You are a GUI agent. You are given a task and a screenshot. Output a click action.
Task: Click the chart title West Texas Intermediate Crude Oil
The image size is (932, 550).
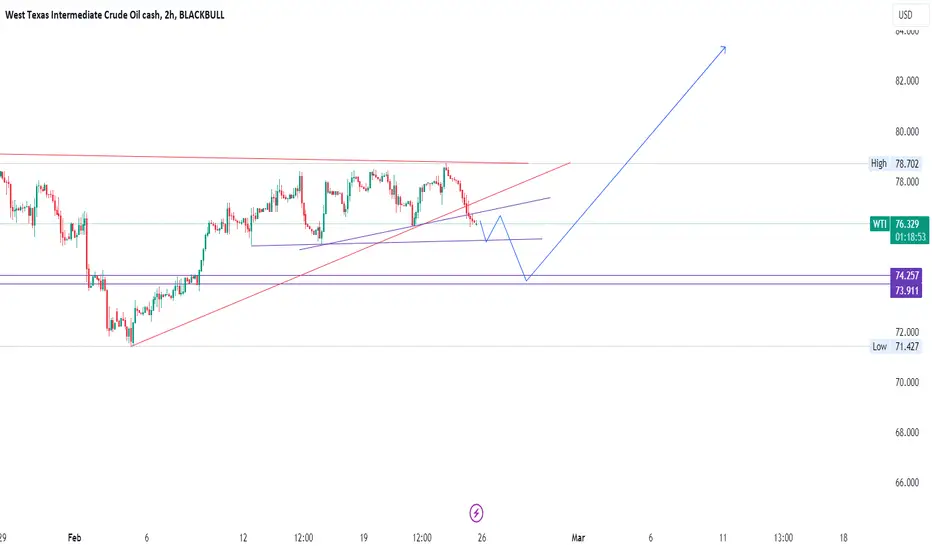click(82, 15)
